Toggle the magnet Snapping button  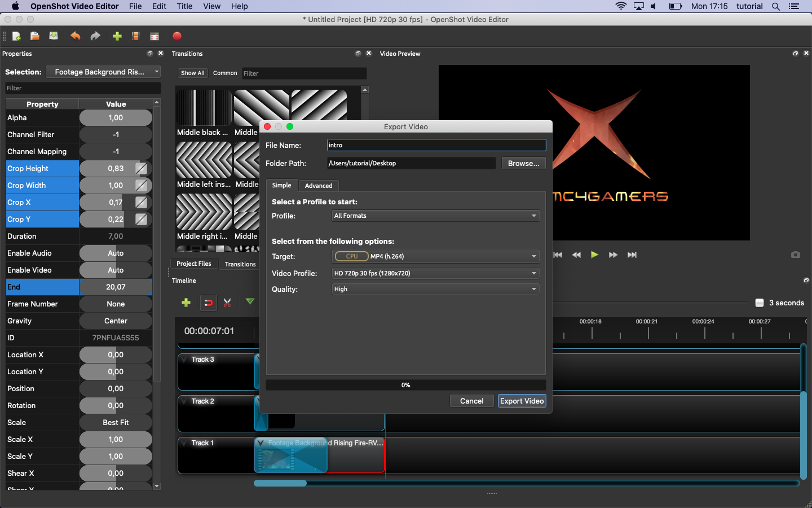pos(208,303)
